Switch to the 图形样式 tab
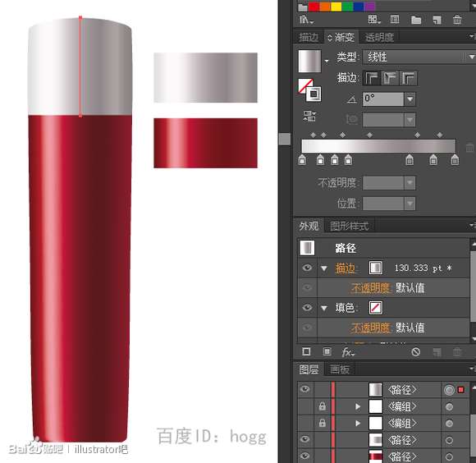The height and width of the screenshot is (463, 476). [x=349, y=226]
